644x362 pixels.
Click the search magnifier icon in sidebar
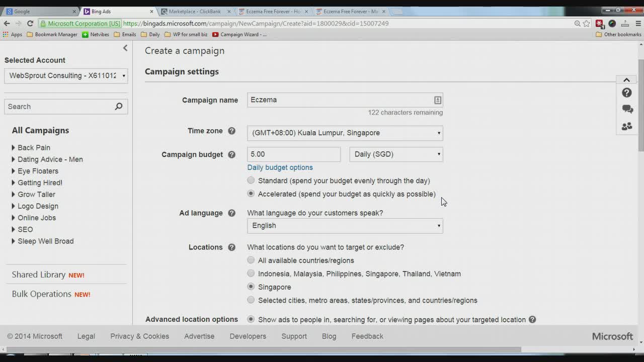point(119,107)
